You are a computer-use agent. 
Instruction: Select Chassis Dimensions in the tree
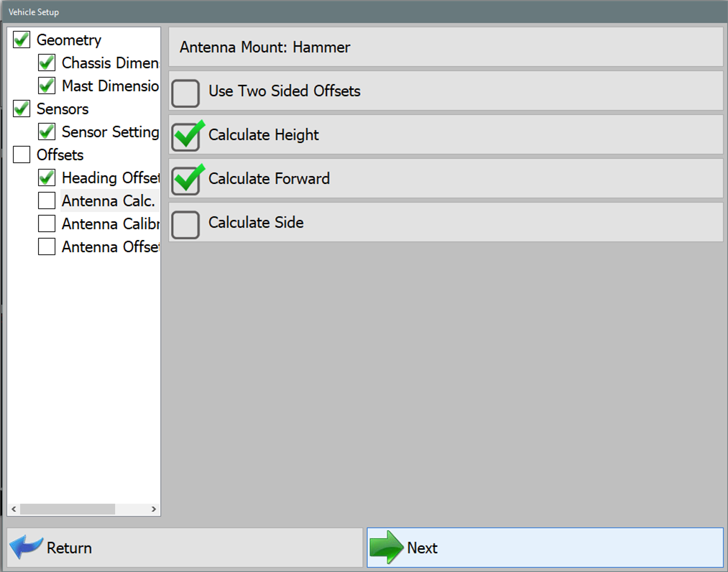point(109,63)
